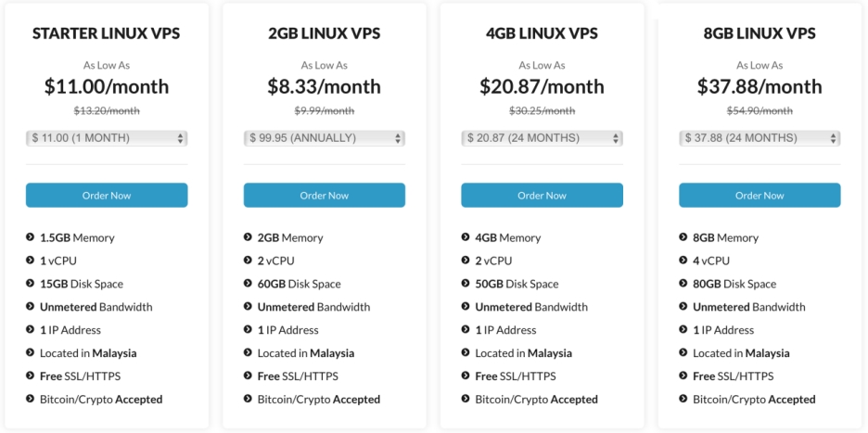Click bullet icon beside 1.5GB Memory

point(30,237)
